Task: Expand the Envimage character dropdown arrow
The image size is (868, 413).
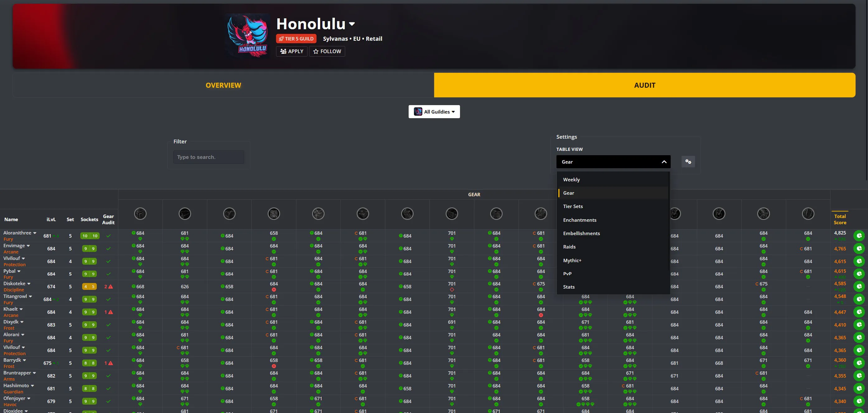Action: click(28, 246)
